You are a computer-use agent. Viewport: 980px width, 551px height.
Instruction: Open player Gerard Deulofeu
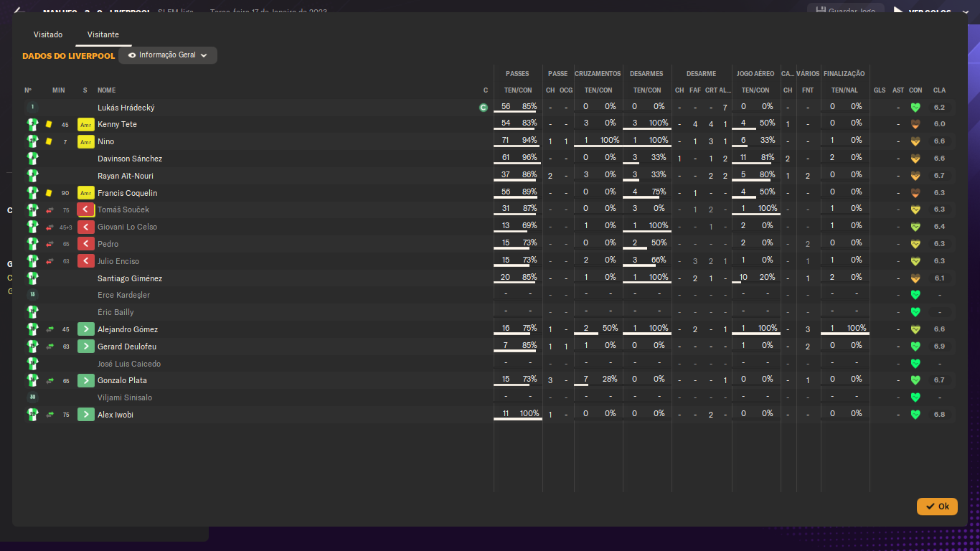point(127,347)
